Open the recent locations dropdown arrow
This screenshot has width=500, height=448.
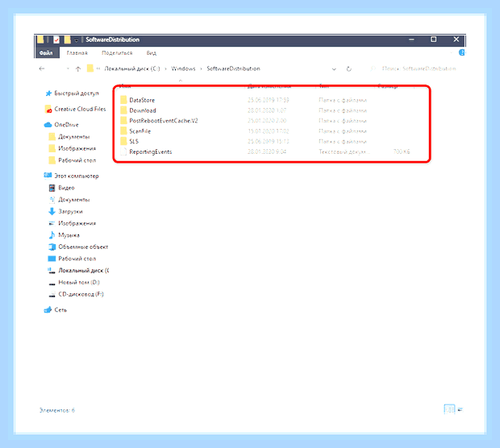pyautogui.click(x=68, y=68)
